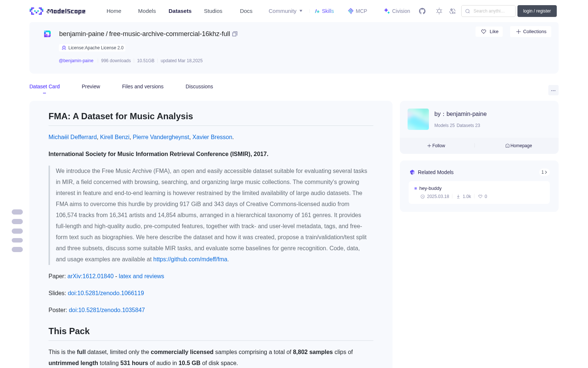The height and width of the screenshot is (368, 588).
Task: Switch to the Preview tab
Action: point(91,86)
